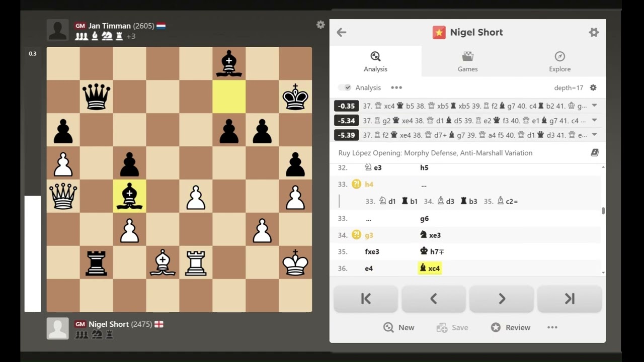Click the England flag next to Nigel Short
This screenshot has width=644, height=362.
[x=159, y=324]
